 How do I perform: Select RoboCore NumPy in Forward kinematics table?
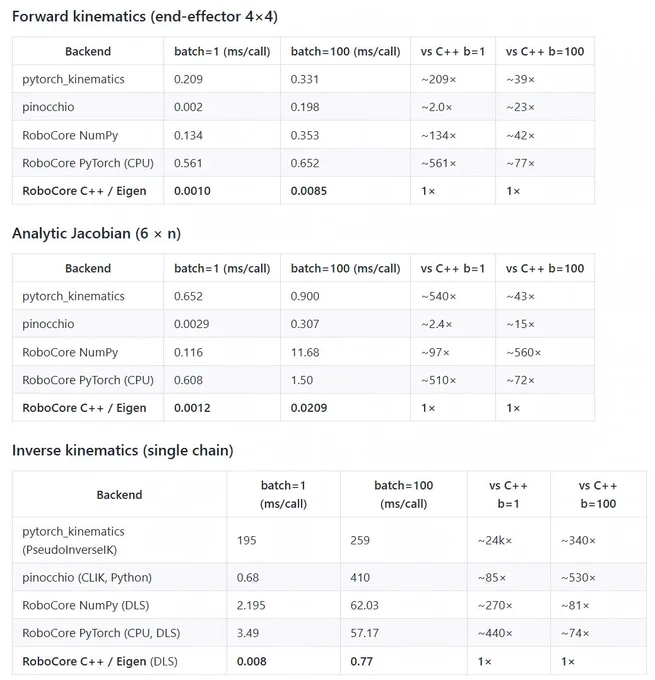pyautogui.click(x=70, y=135)
